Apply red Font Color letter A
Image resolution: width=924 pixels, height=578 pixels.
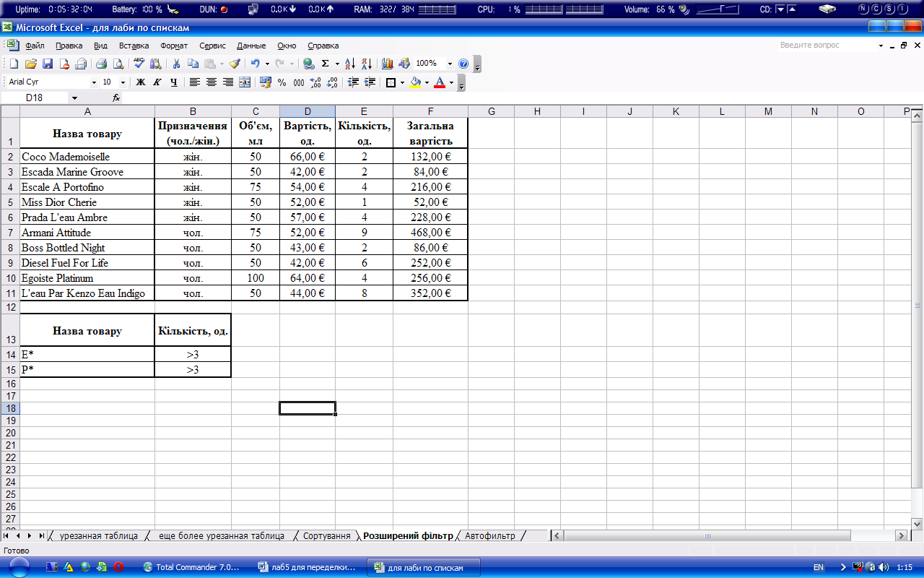coord(440,82)
